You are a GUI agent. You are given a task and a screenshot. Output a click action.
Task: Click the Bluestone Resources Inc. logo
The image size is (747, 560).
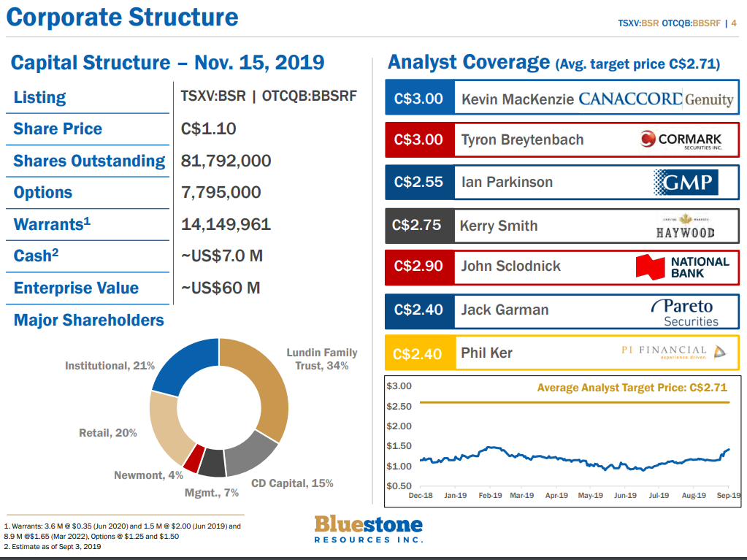pyautogui.click(x=368, y=529)
